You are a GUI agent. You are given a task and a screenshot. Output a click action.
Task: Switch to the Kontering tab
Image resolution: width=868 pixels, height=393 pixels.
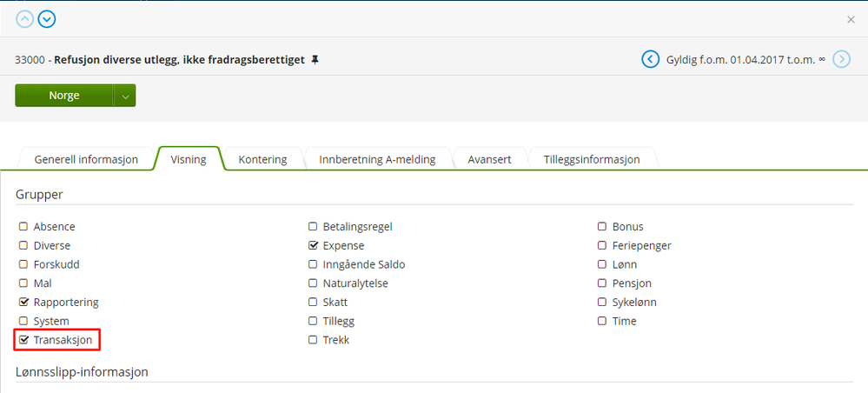point(262,160)
